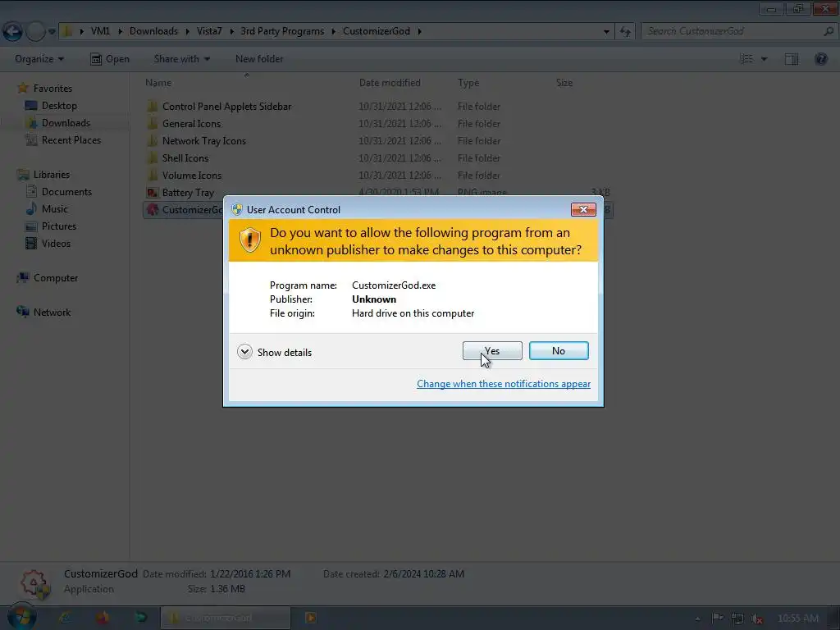This screenshot has width=840, height=630.
Task: Click Open in the Explorer toolbar
Action: click(x=110, y=59)
